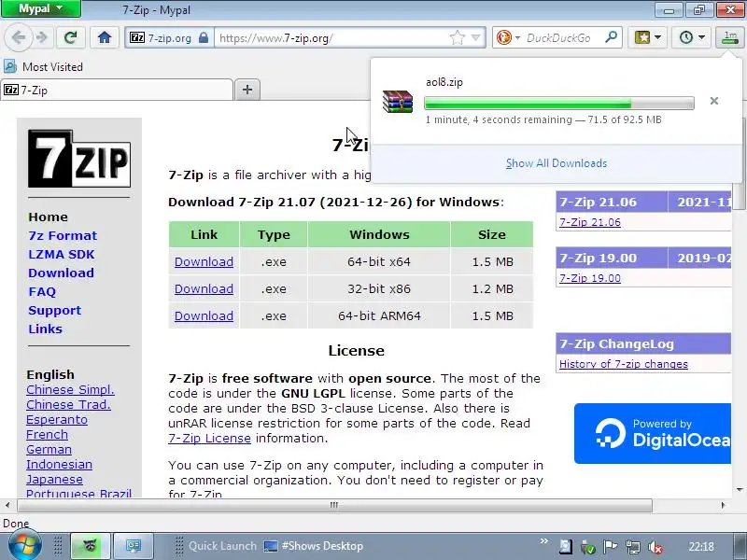Click the Mypal raccoon taskbar button
Image resolution: width=747 pixels, height=560 pixels.
pos(91,546)
